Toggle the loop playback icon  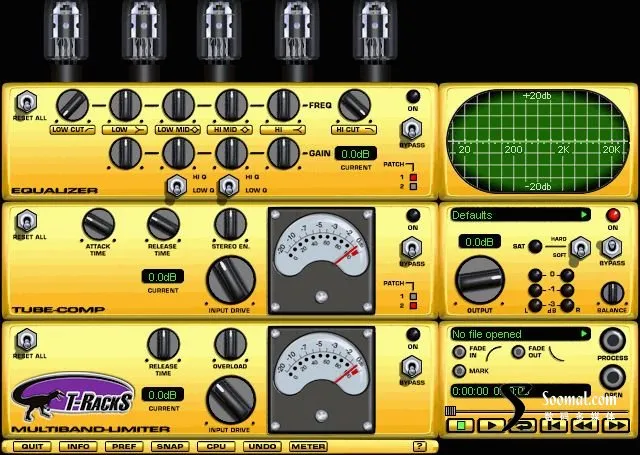pyautogui.click(x=523, y=425)
